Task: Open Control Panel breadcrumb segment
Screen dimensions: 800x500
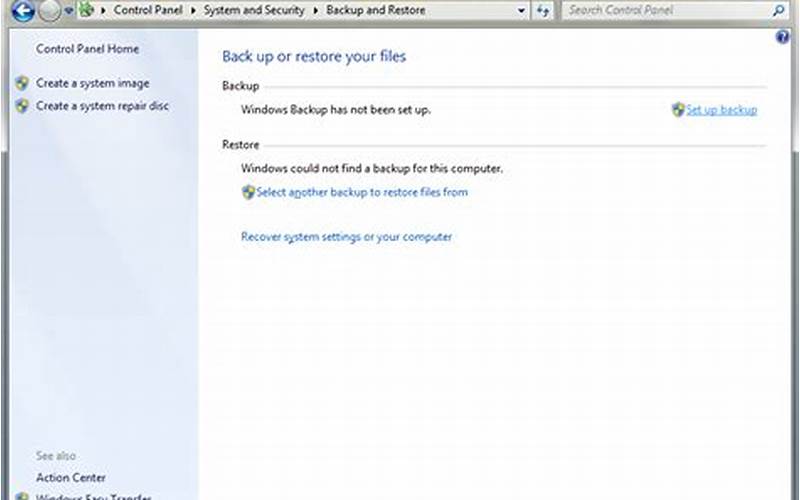Action: (148, 10)
